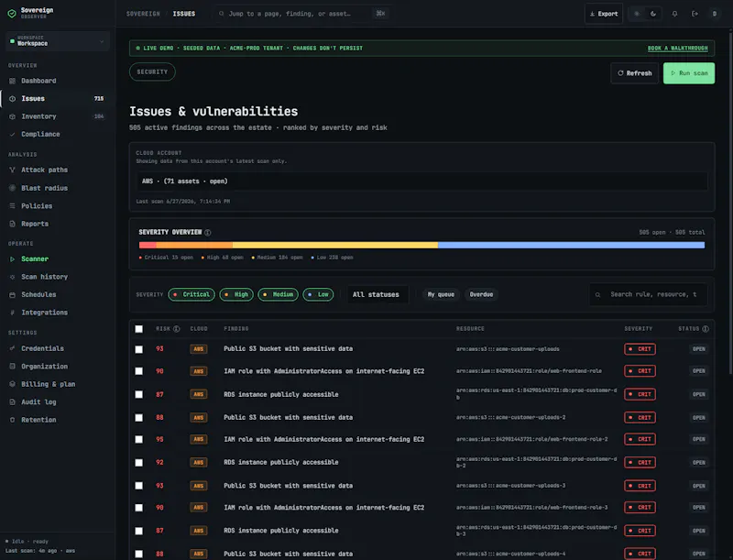Click the orange High segment of severity bar
Screen dimensions: 733x560
pyautogui.click(x=194, y=245)
